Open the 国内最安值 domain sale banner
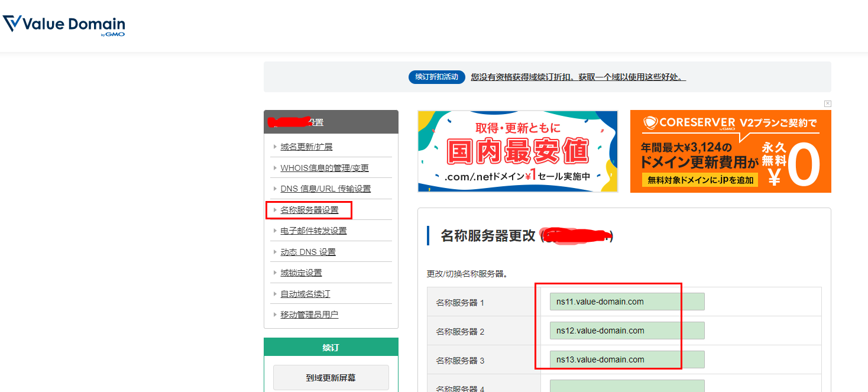Screen dimensions: 868x392 [x=518, y=151]
